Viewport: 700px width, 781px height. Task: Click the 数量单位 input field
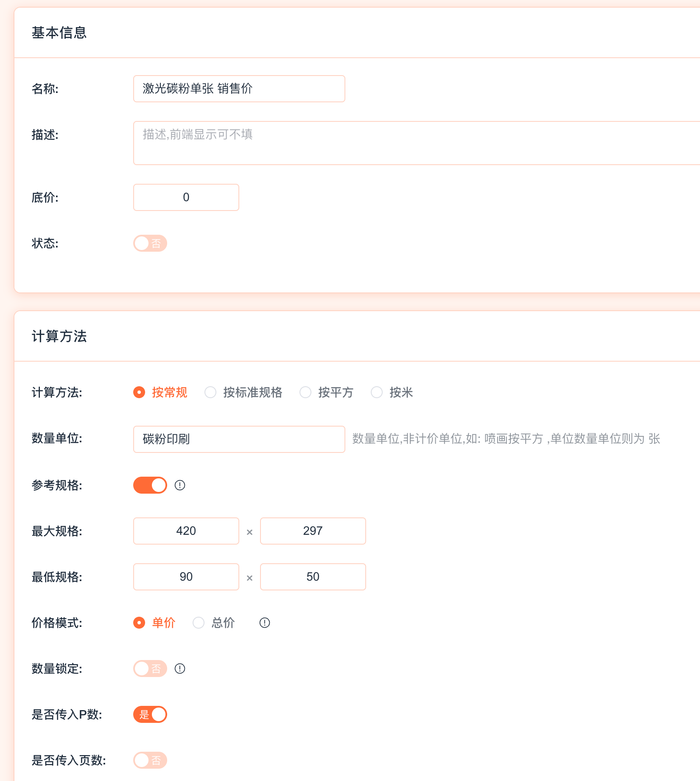[x=239, y=439]
